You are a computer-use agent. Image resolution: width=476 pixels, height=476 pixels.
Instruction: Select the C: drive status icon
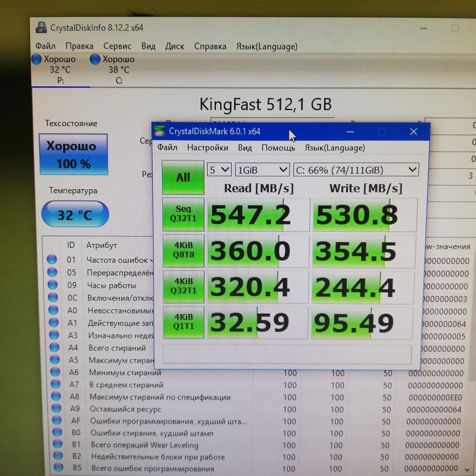point(95,59)
